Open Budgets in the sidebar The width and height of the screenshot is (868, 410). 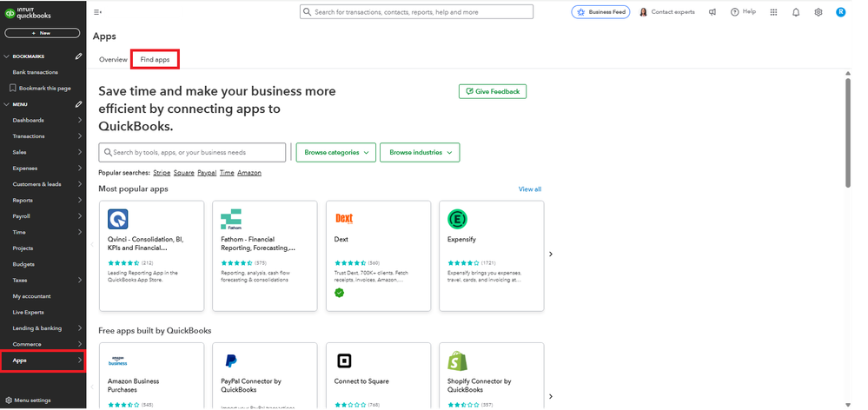23,264
